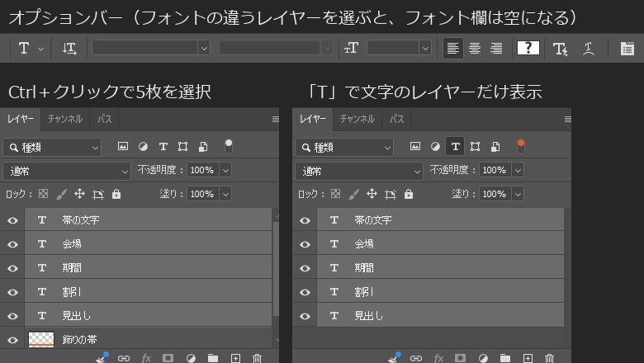Filter smart objects in right panel
This screenshot has width=644, height=363.
coord(495,146)
